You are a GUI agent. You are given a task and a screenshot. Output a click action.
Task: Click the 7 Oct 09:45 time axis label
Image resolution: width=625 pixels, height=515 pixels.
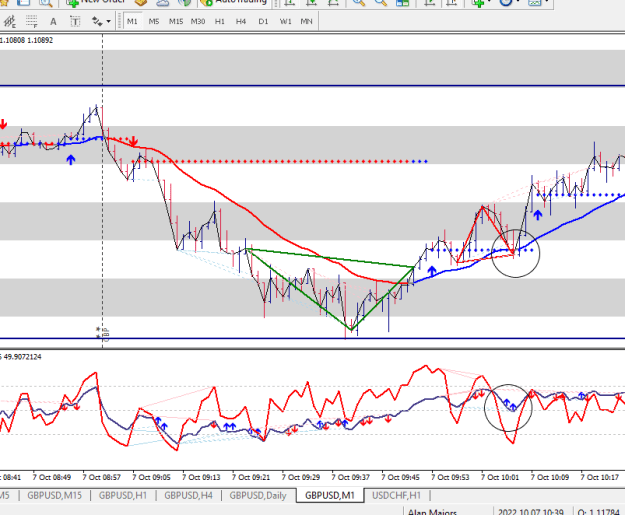(x=400, y=477)
